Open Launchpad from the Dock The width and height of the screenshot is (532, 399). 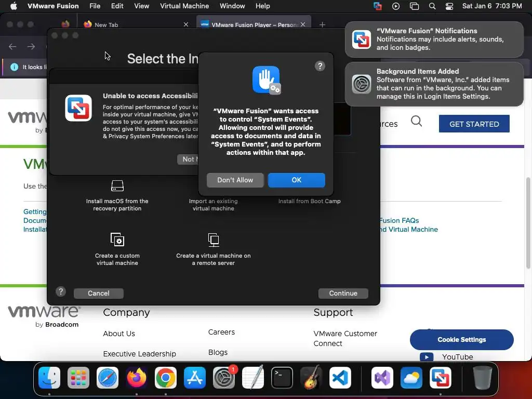click(78, 378)
